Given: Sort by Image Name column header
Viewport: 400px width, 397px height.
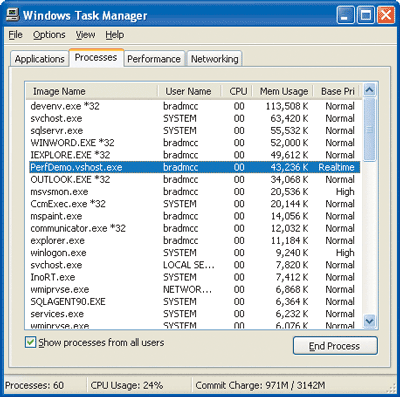Looking at the screenshot, I should [92, 91].
